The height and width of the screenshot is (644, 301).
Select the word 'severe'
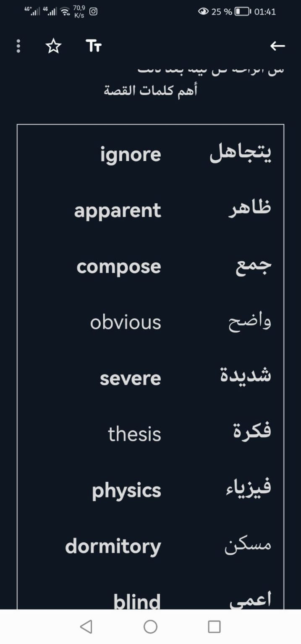(x=131, y=378)
